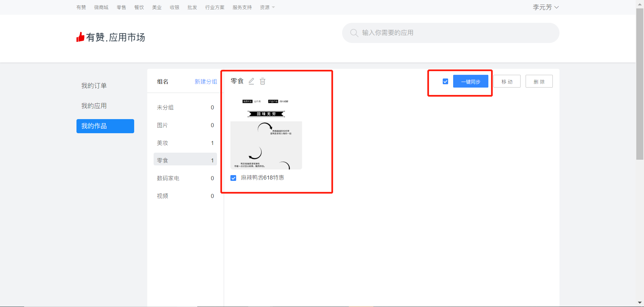Open the 麻辣鸭舌618特惠 thumbnail image
The image size is (644, 307).
click(x=266, y=134)
